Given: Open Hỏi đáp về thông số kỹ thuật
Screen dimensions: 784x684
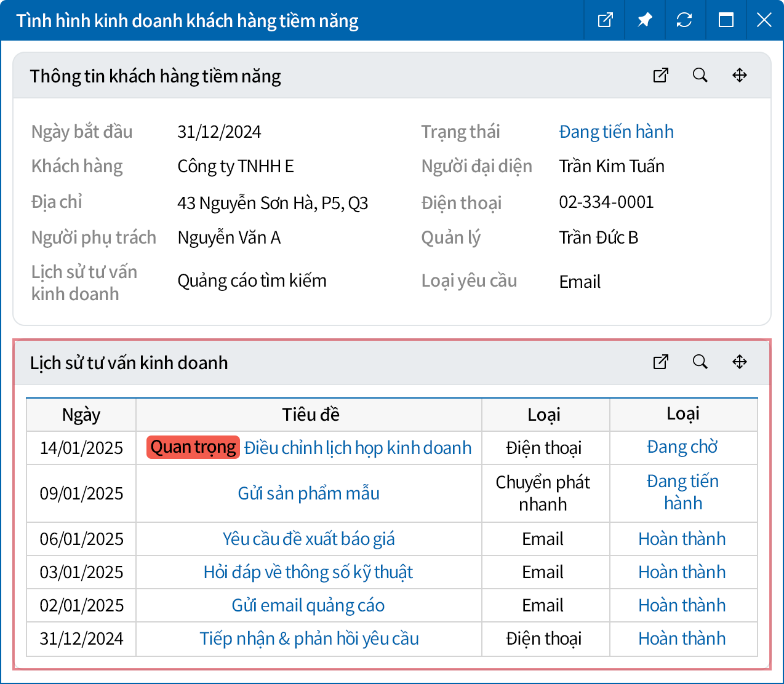Looking at the screenshot, I should pos(308,572).
